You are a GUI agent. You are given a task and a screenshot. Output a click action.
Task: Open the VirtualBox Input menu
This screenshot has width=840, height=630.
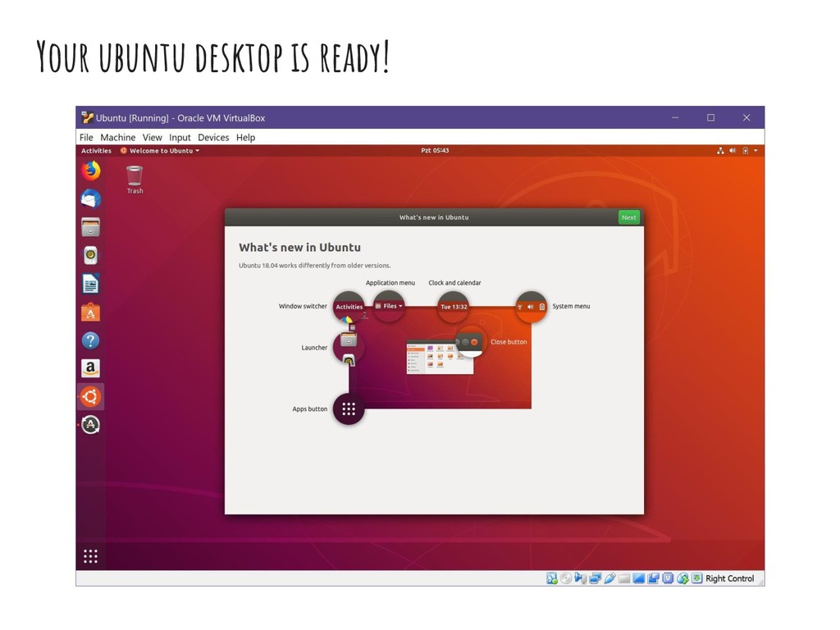tap(180, 138)
